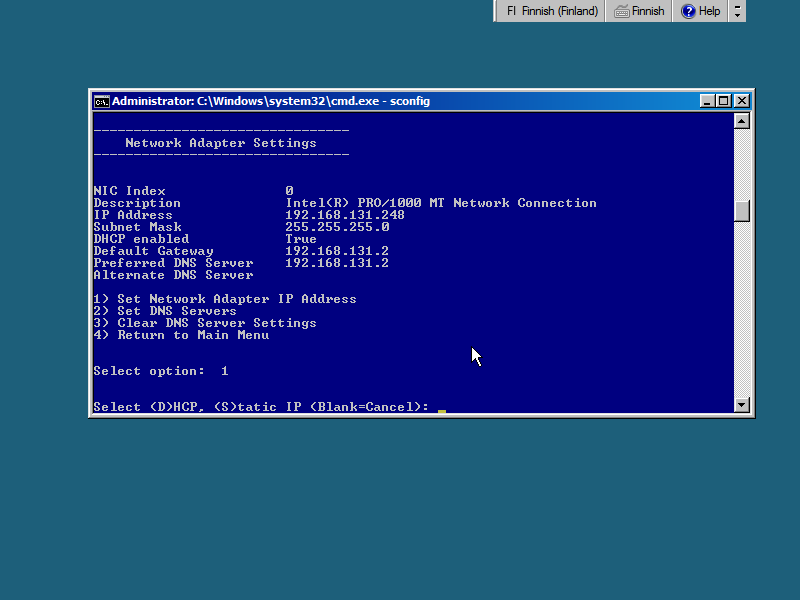
Task: Click the blue Help question mark icon
Action: [x=688, y=11]
